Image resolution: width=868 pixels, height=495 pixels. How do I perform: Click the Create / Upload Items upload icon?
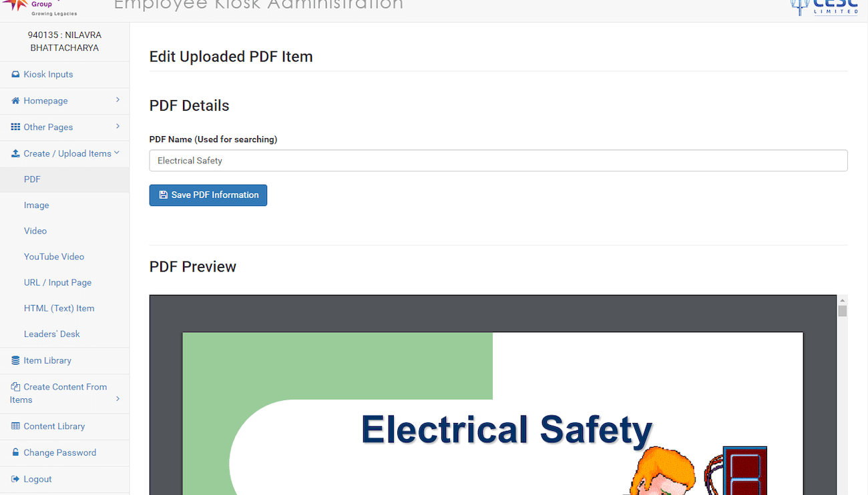(15, 153)
